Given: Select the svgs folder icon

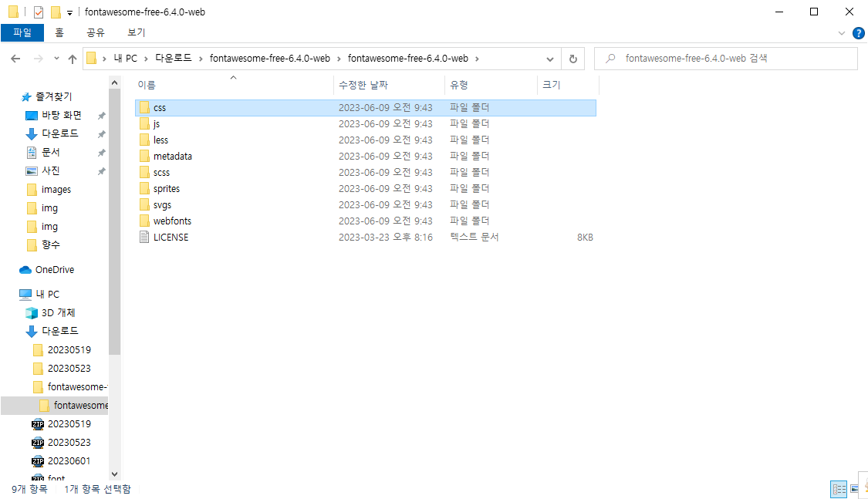Looking at the screenshot, I should coord(144,204).
